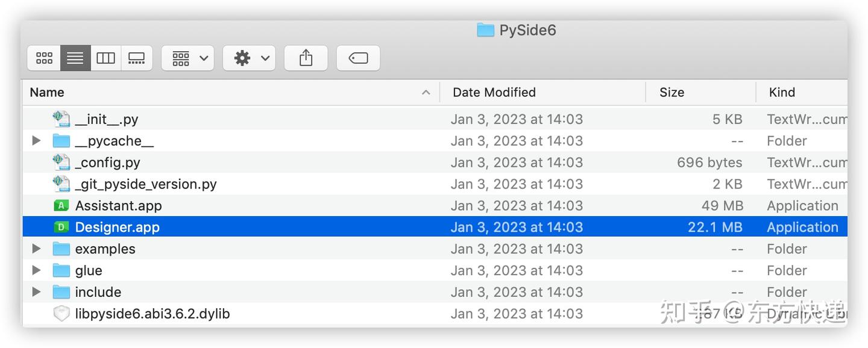This screenshot has width=868, height=348.
Task: Select the Assistant.app icon
Action: 61,206
